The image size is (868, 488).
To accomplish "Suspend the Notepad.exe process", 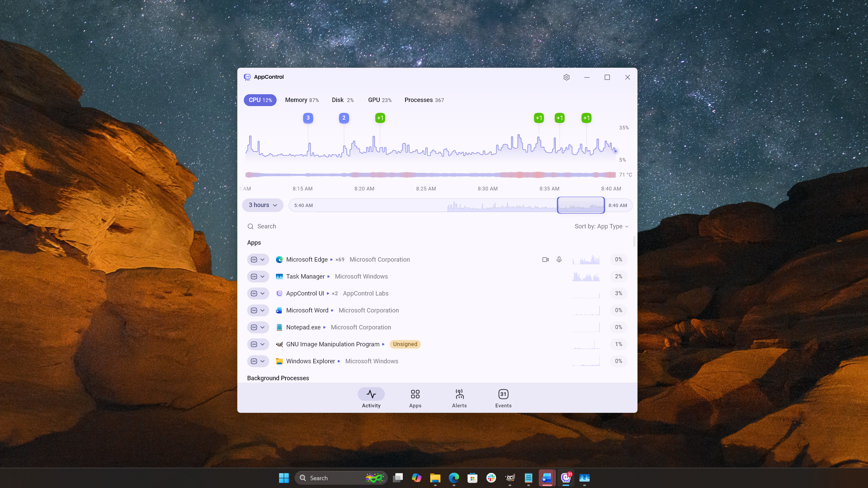I will click(255, 327).
